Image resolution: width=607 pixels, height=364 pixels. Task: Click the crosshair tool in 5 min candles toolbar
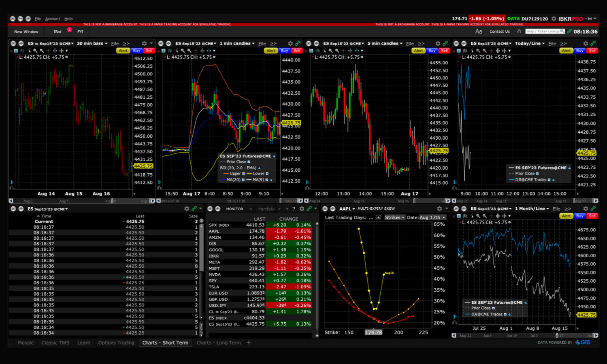coord(343,51)
